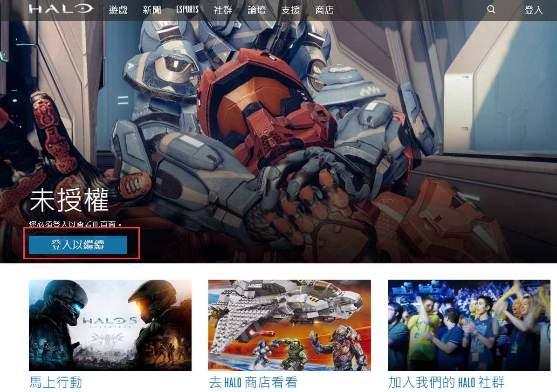Image resolution: width=557 pixels, height=392 pixels.
Task: Select the cheering crowd thumbnail
Action: point(469,325)
